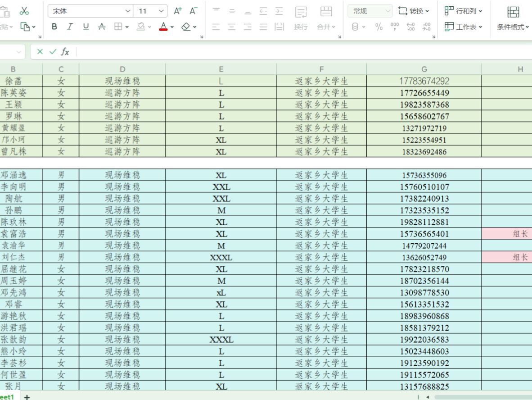Image resolution: width=532 pixels, height=400 pixels.
Task: Open 条件格式 conditional formatting menu
Action: point(513,18)
